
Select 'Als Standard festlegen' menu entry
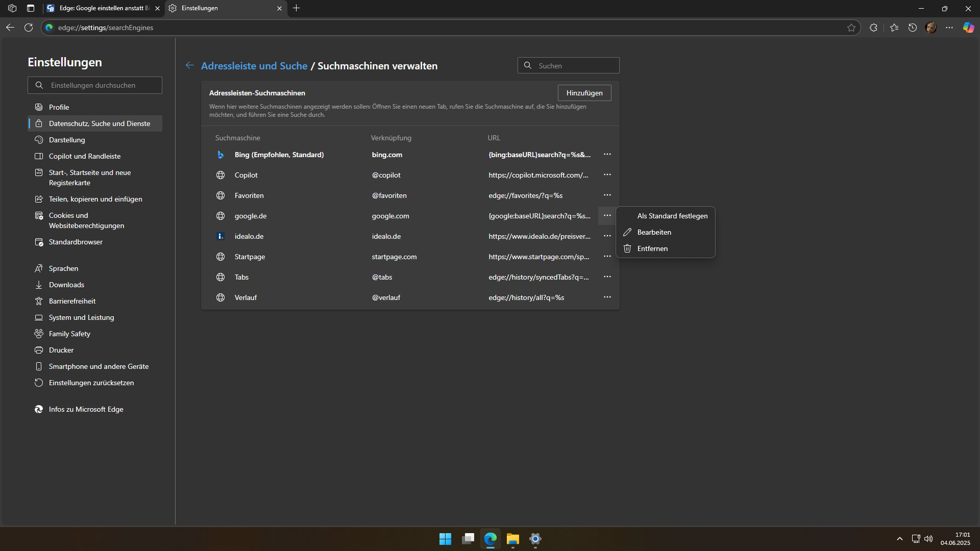(x=672, y=216)
